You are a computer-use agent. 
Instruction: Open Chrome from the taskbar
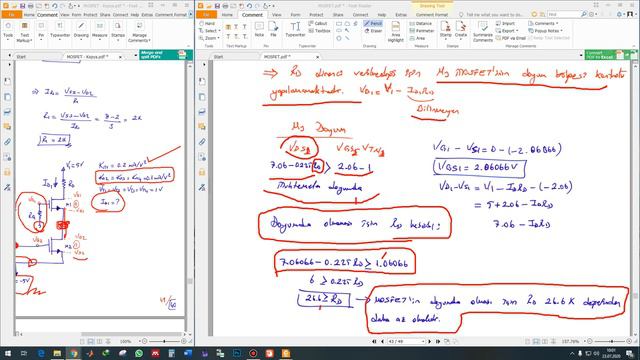(x=73, y=353)
